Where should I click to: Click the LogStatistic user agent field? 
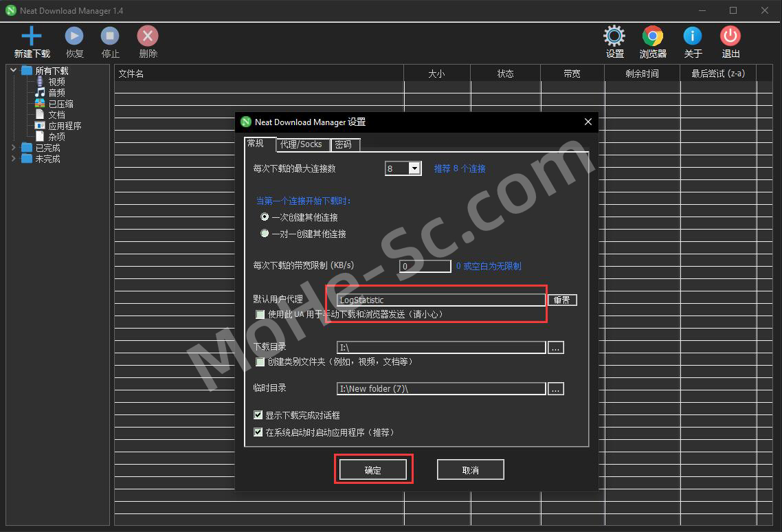coord(441,300)
